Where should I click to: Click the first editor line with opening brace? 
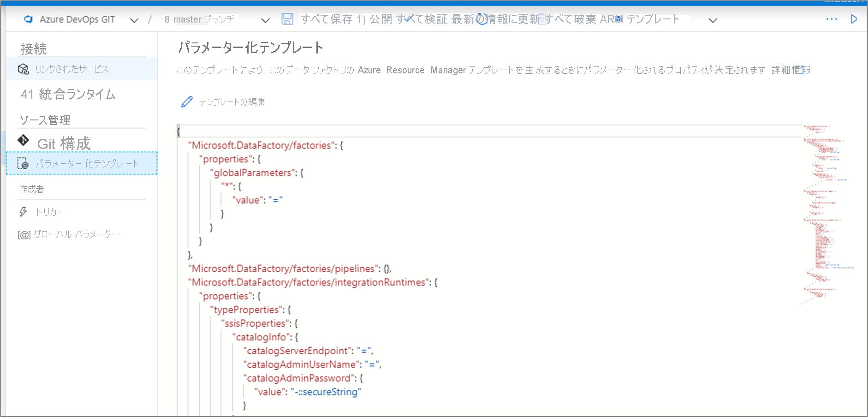click(x=489, y=131)
